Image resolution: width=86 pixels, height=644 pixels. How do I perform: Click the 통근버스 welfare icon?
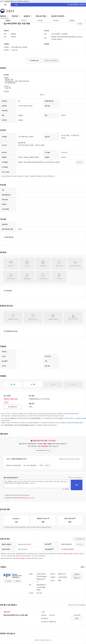pyautogui.click(x=11, y=264)
